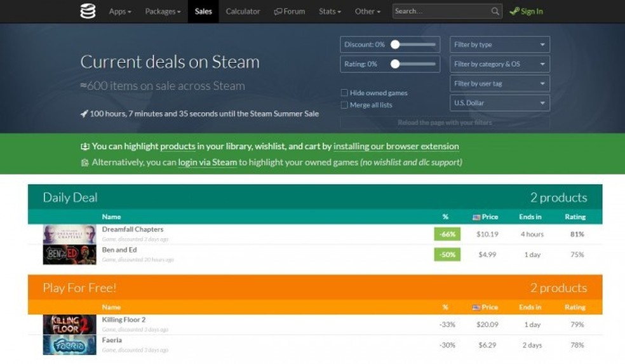Viewport: 625px width, 364px height.
Task: Open Ben and Ed title link
Action: coord(119,250)
